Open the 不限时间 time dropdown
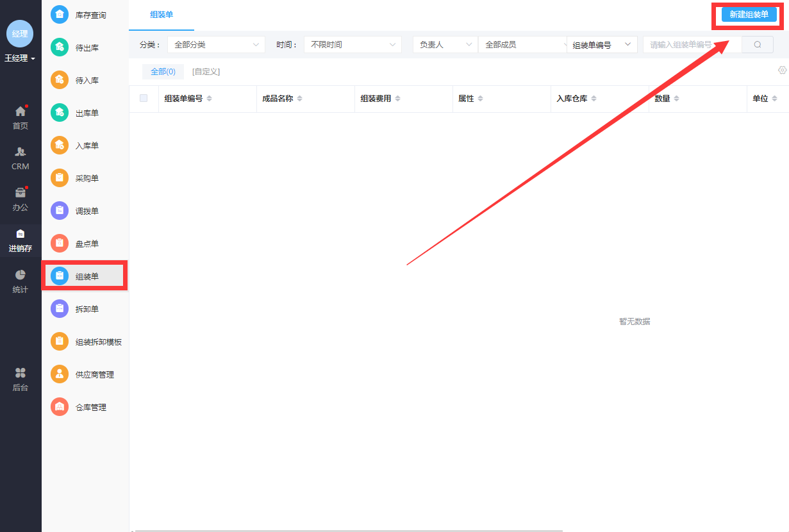The height and width of the screenshot is (532, 789). [x=353, y=45]
